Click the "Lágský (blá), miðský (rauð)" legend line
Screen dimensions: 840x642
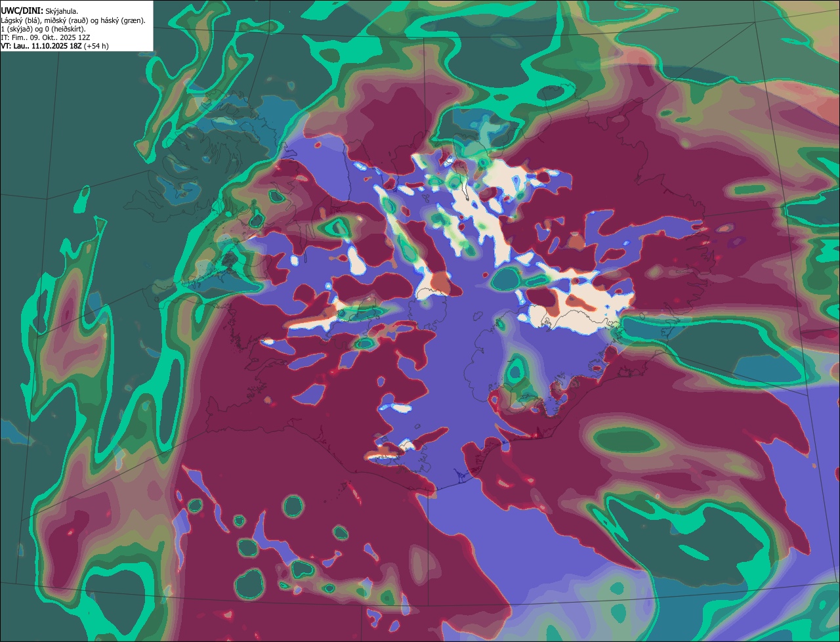point(73,20)
